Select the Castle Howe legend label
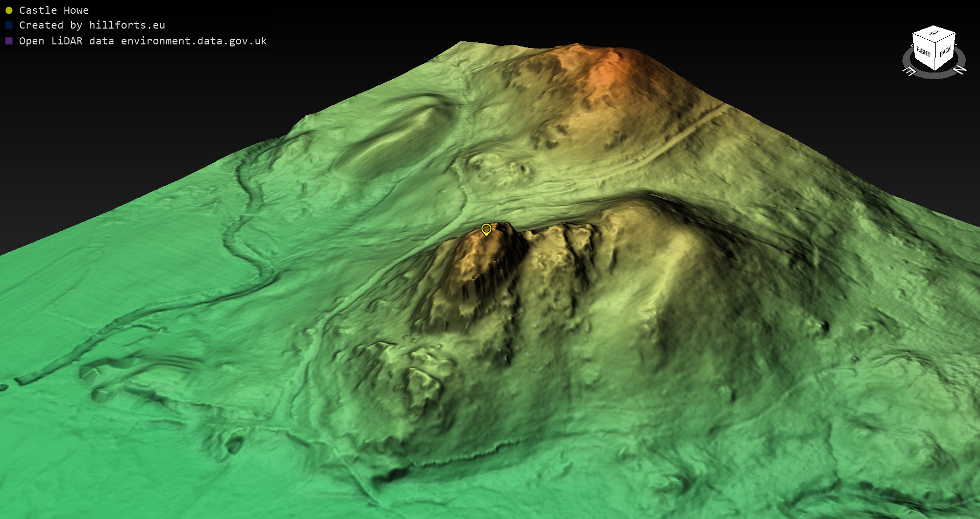The height and width of the screenshot is (519, 980). click(54, 10)
